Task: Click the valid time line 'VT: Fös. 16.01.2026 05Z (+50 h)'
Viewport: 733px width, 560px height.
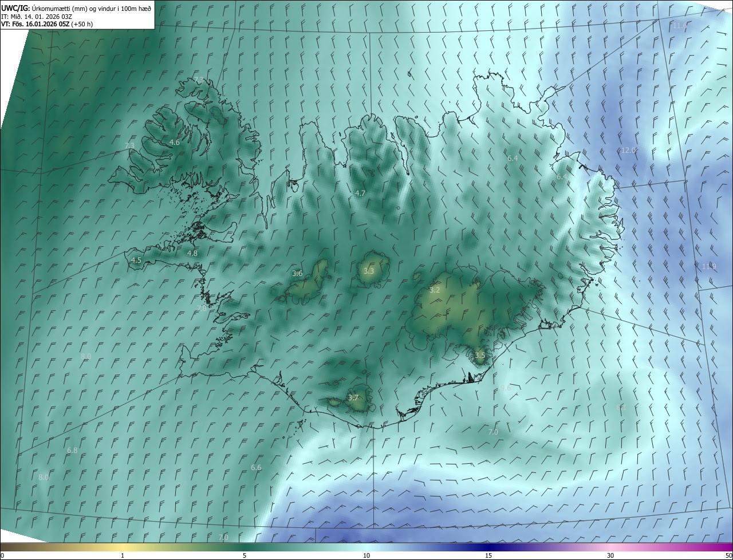Action: [47, 24]
